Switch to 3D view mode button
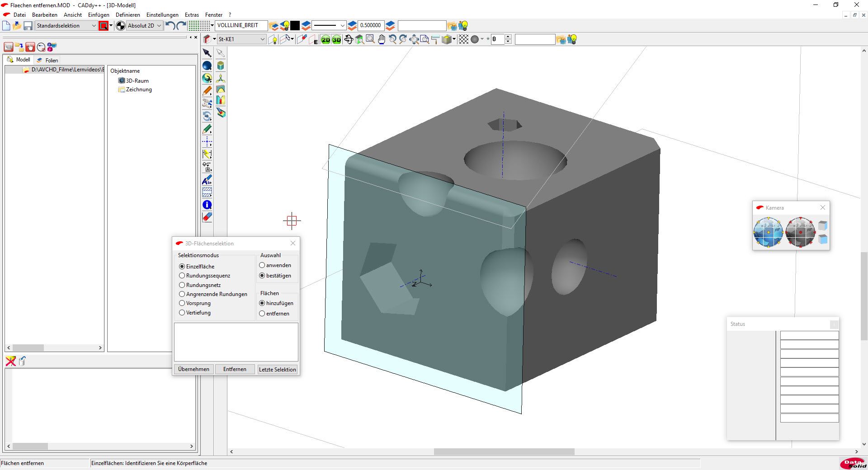 coord(336,40)
